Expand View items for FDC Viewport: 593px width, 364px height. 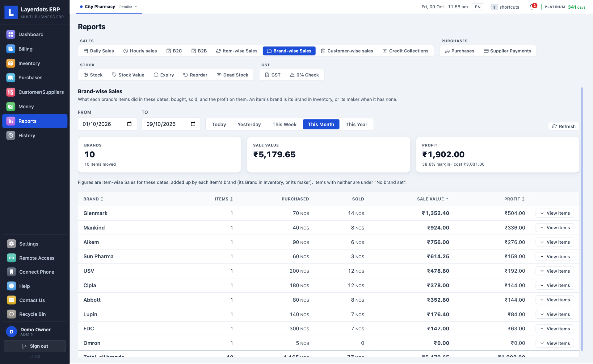point(555,329)
